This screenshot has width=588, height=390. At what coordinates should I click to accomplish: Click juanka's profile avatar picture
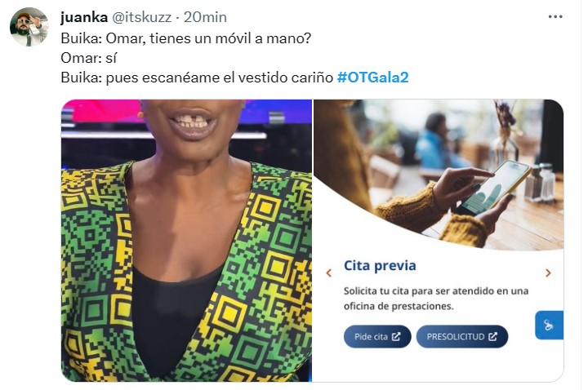tap(29, 27)
